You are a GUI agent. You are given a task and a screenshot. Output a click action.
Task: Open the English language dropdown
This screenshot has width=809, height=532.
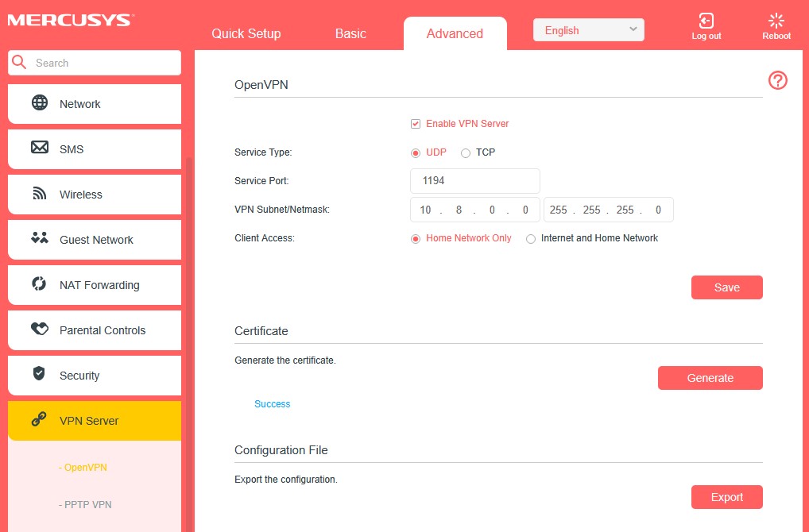588,29
